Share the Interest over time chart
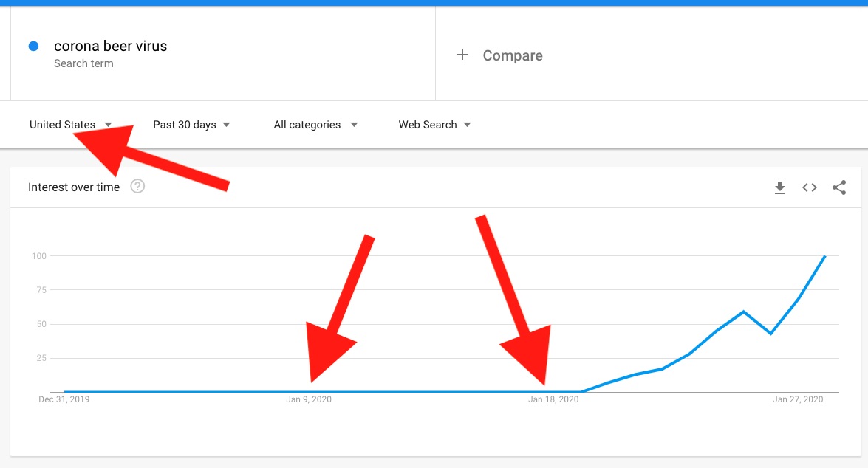 point(839,187)
